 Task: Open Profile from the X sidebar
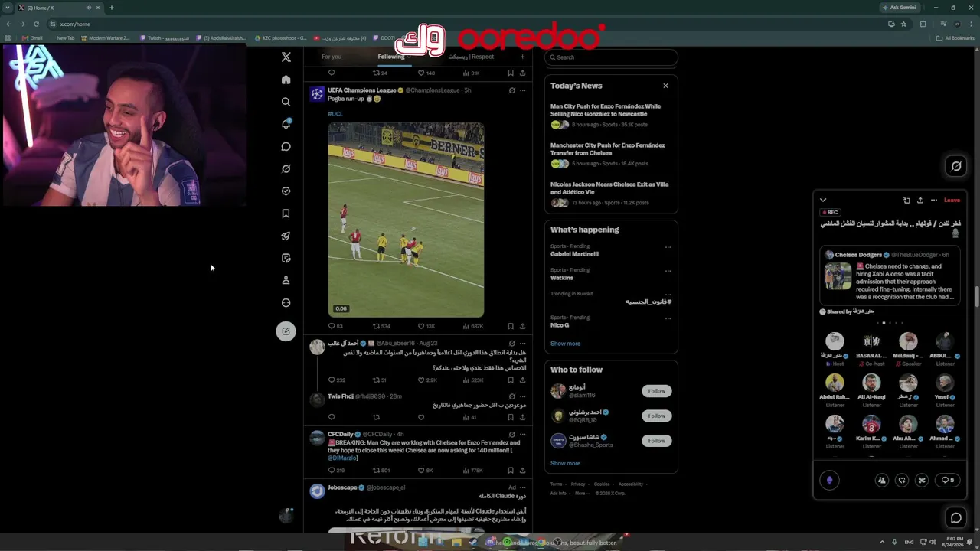(286, 280)
